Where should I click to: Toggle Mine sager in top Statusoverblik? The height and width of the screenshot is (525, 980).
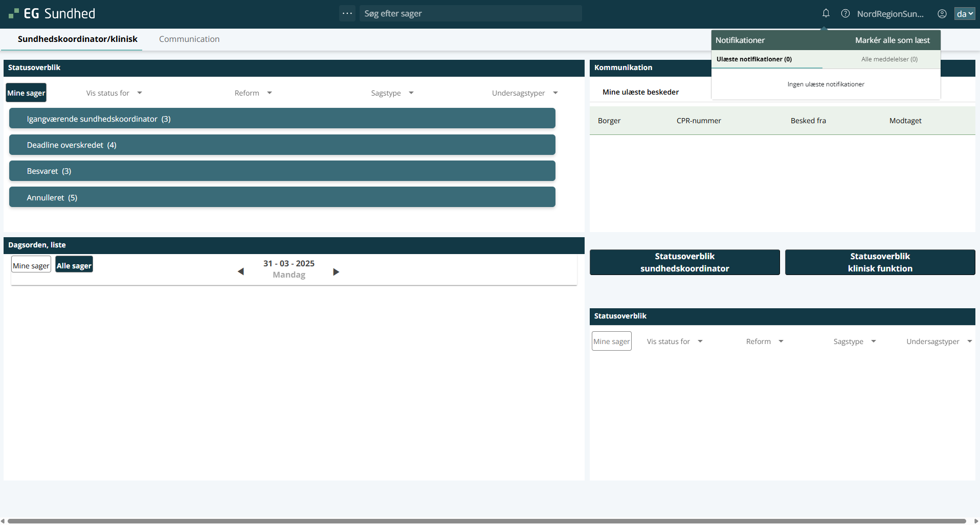[26, 93]
